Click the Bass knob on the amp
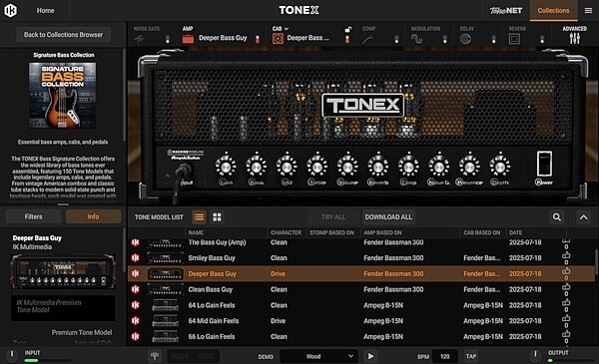 (x=257, y=167)
